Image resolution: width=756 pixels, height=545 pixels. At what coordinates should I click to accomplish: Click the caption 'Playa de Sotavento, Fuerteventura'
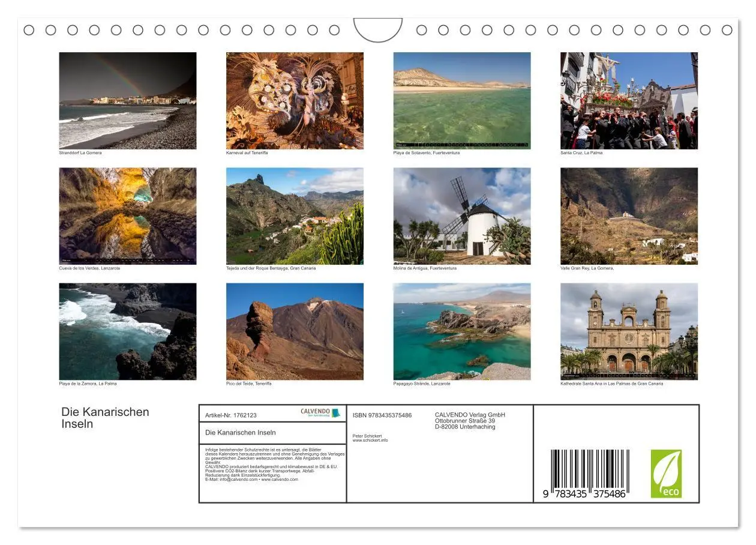(427, 153)
